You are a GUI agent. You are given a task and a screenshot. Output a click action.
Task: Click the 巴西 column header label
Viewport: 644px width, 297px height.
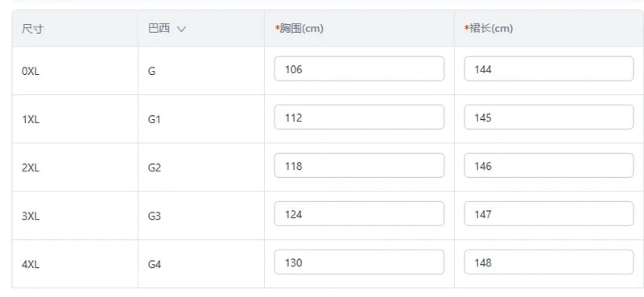pyautogui.click(x=159, y=29)
